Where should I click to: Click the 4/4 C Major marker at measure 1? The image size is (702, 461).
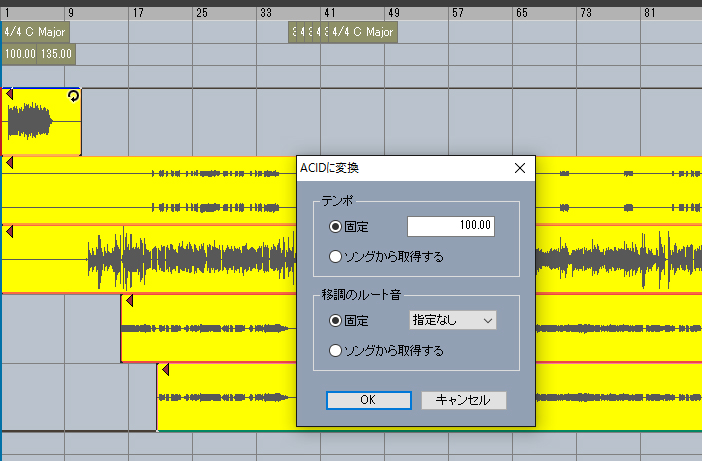tap(34, 32)
